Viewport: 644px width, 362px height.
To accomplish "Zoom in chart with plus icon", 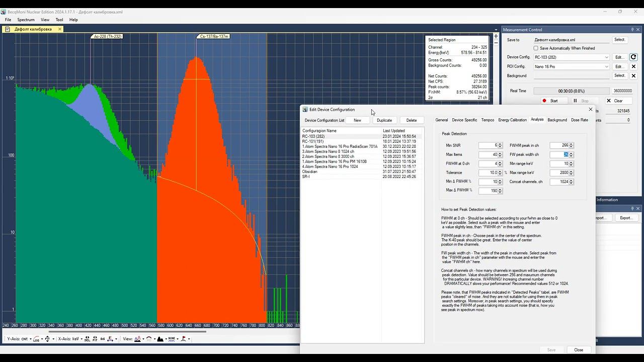I will (x=496, y=36).
